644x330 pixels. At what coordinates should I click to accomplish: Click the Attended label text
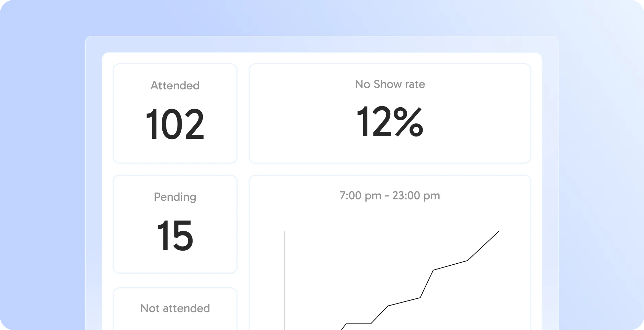click(x=175, y=86)
